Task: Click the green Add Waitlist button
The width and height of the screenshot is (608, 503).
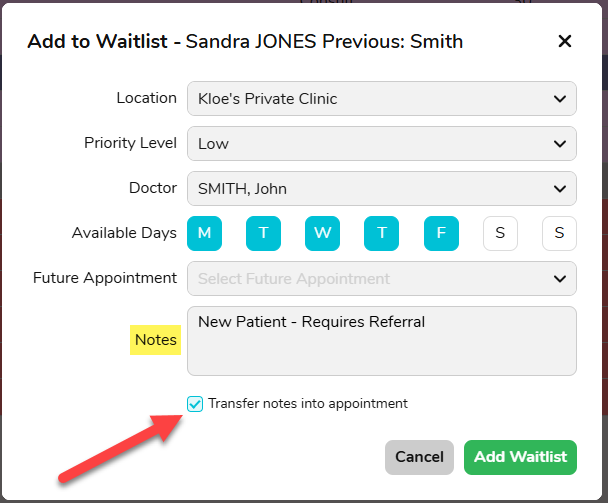Action: tap(520, 457)
